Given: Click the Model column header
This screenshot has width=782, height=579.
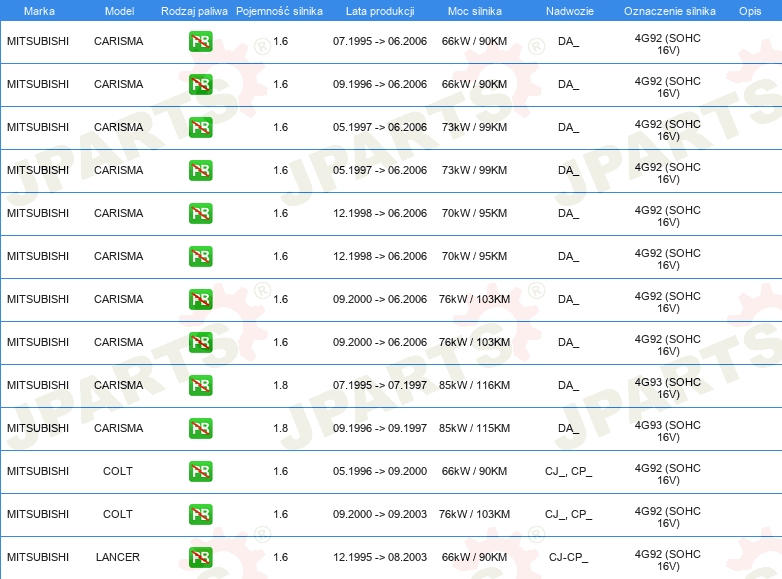Looking at the screenshot, I should [x=119, y=11].
